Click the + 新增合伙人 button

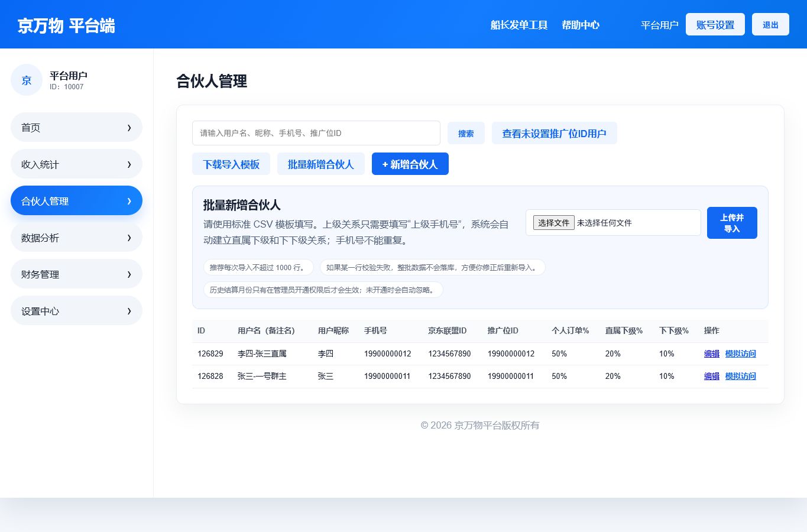click(x=410, y=164)
